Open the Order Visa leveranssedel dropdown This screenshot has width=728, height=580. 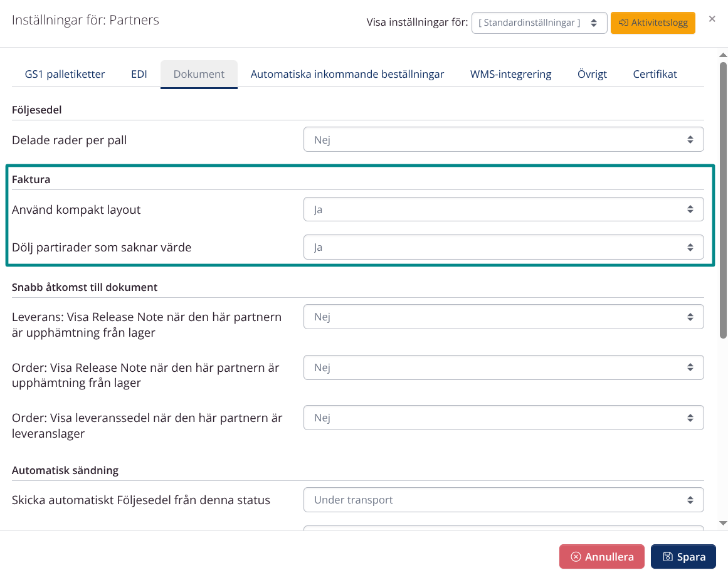[x=503, y=418]
